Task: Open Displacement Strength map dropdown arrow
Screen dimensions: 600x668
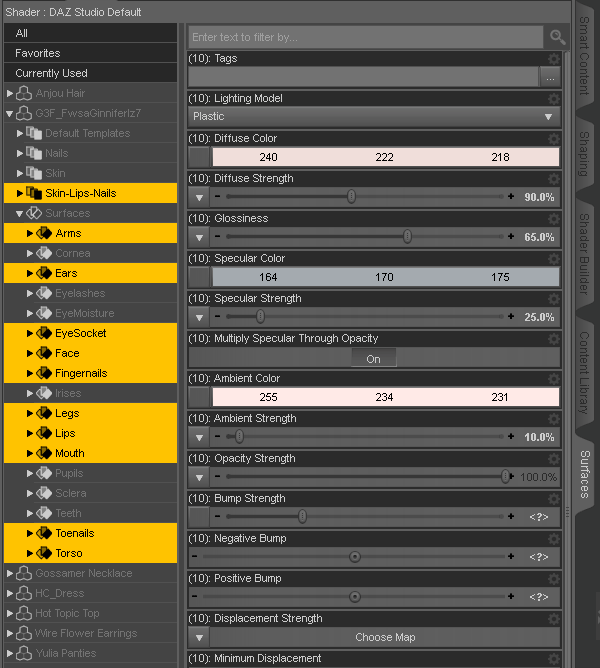Action: pos(199,638)
